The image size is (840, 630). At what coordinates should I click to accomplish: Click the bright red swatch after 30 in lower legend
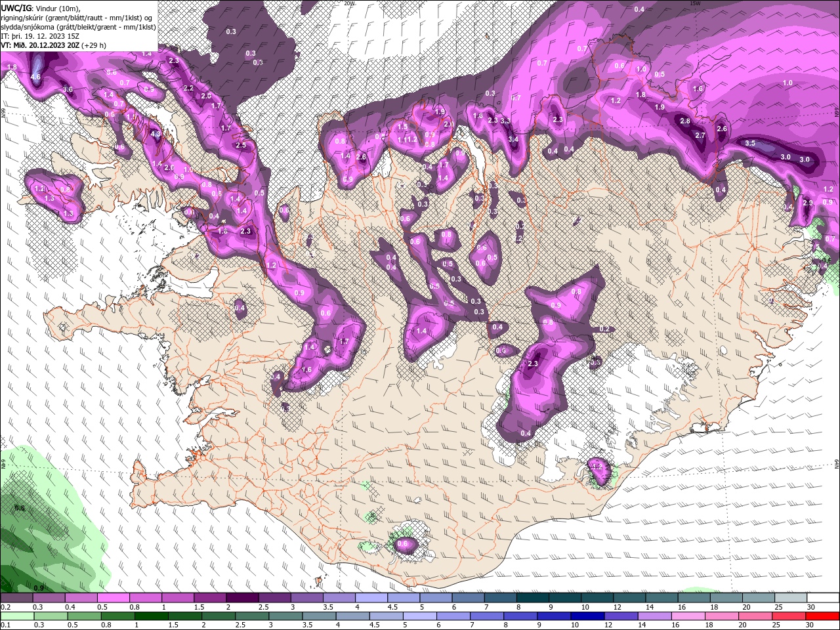point(823,616)
